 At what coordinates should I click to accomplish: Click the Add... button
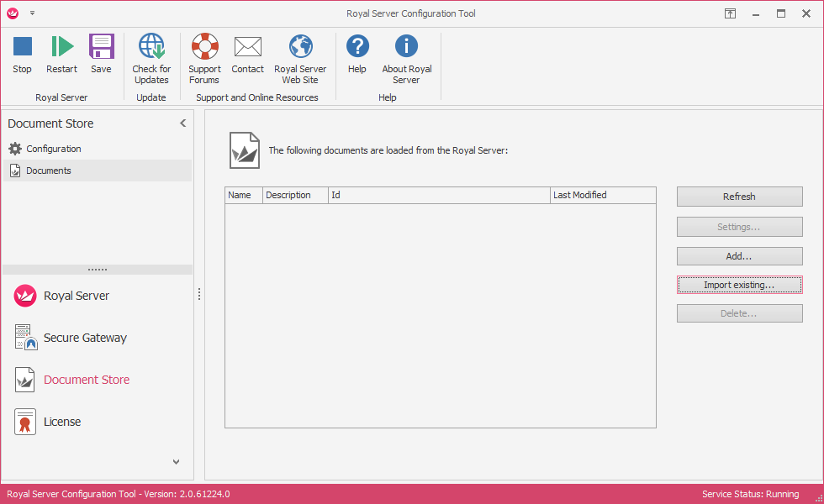[x=739, y=256]
